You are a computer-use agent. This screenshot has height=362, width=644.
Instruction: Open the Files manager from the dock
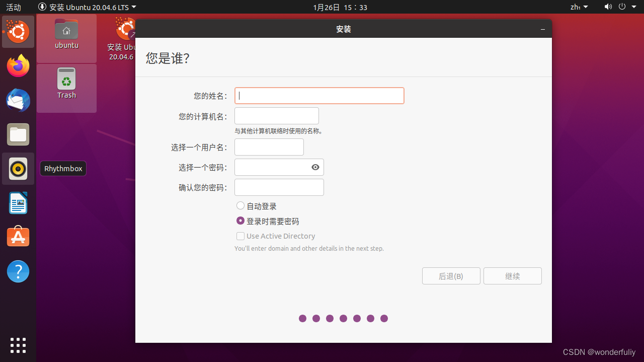pyautogui.click(x=18, y=134)
